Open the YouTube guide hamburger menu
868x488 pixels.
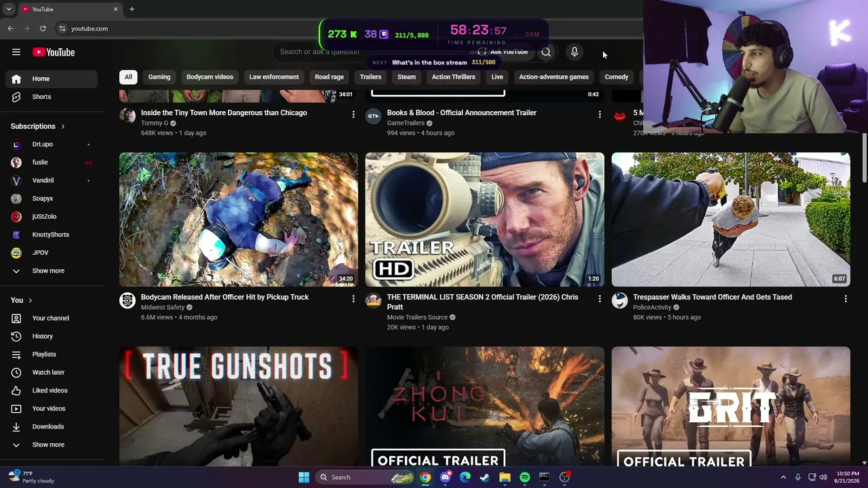coord(16,52)
